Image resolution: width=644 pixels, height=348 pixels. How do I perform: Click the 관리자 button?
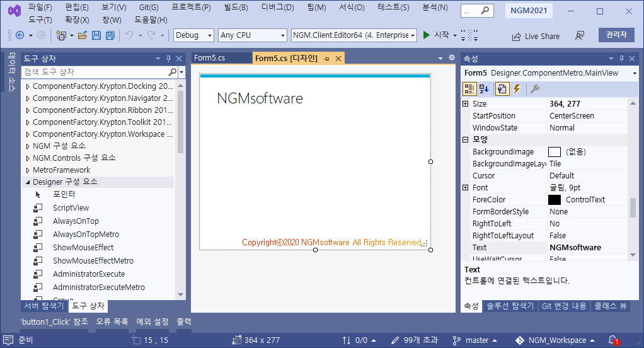click(616, 35)
